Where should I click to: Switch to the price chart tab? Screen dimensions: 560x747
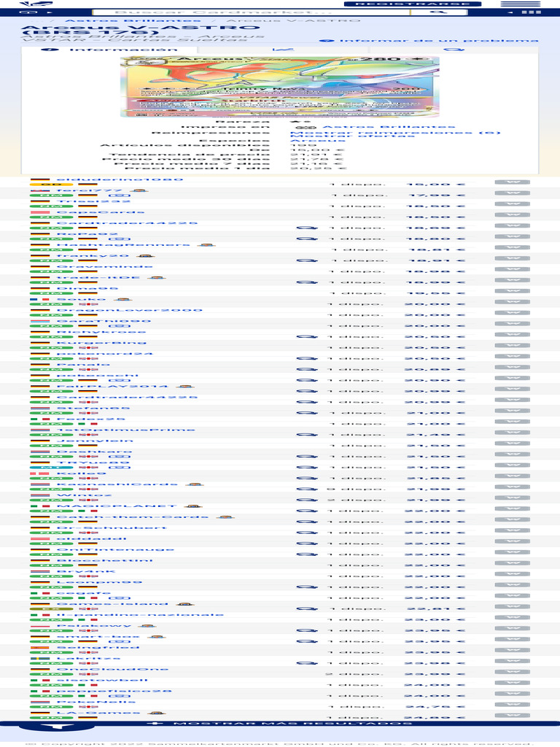(x=284, y=50)
